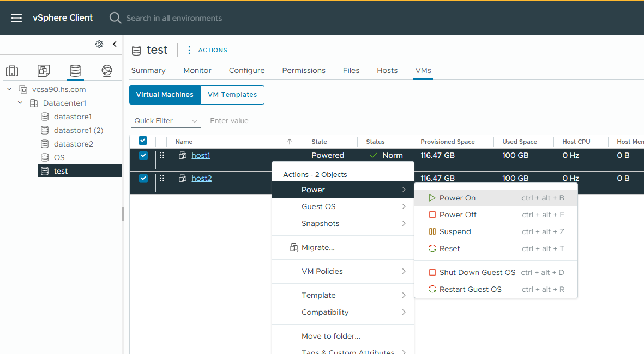The image size is (644, 354).
Task: Open the host1 VM link
Action: click(x=201, y=155)
